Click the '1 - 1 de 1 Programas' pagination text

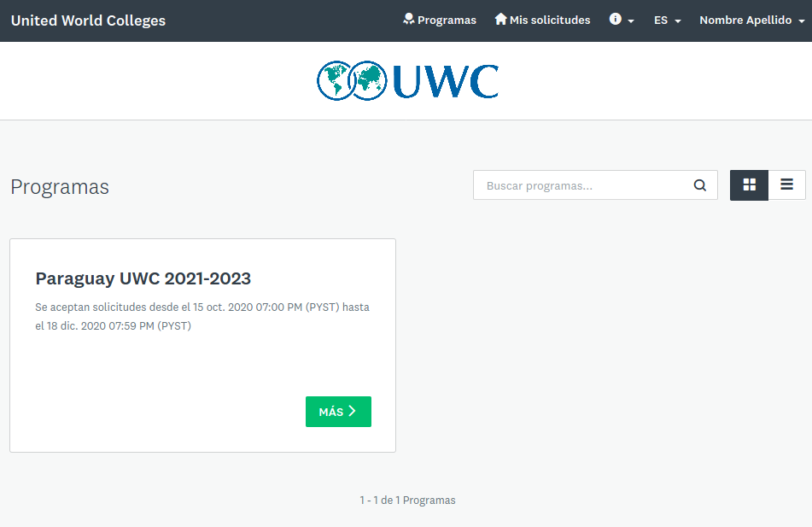(407, 500)
